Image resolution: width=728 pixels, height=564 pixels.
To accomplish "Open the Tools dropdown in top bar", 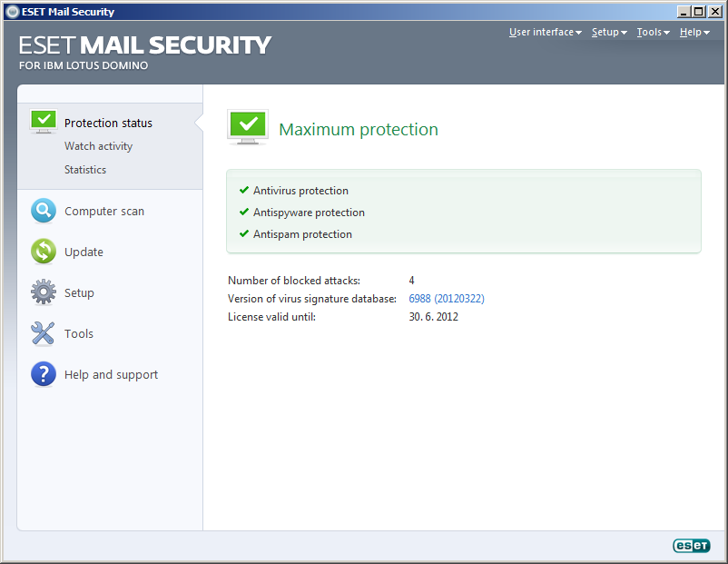I will tap(653, 32).
